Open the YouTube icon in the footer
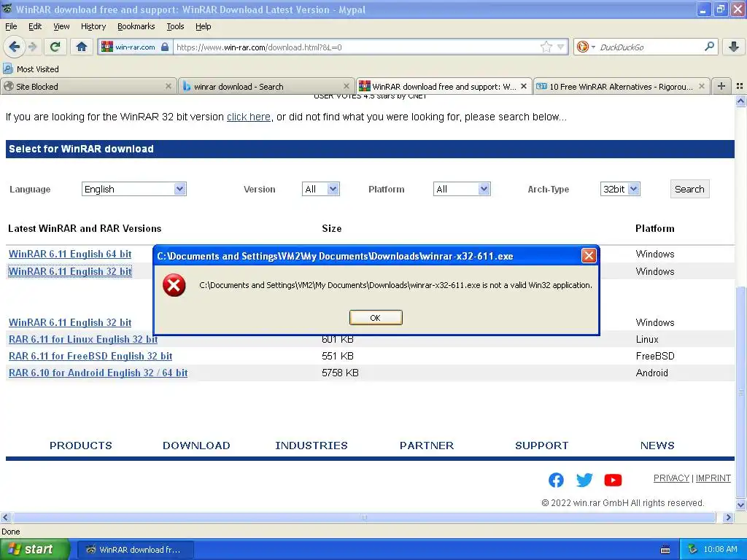 (613, 480)
